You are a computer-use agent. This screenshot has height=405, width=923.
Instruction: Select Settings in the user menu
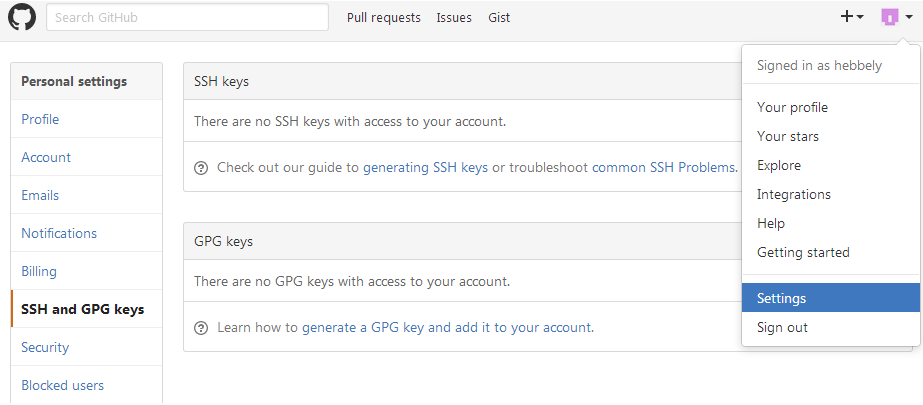(x=782, y=298)
